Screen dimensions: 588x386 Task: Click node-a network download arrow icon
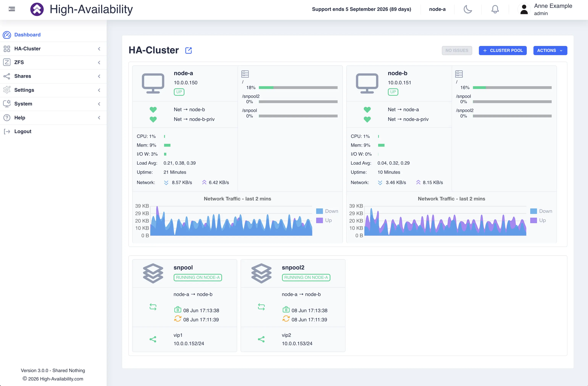coord(166,183)
